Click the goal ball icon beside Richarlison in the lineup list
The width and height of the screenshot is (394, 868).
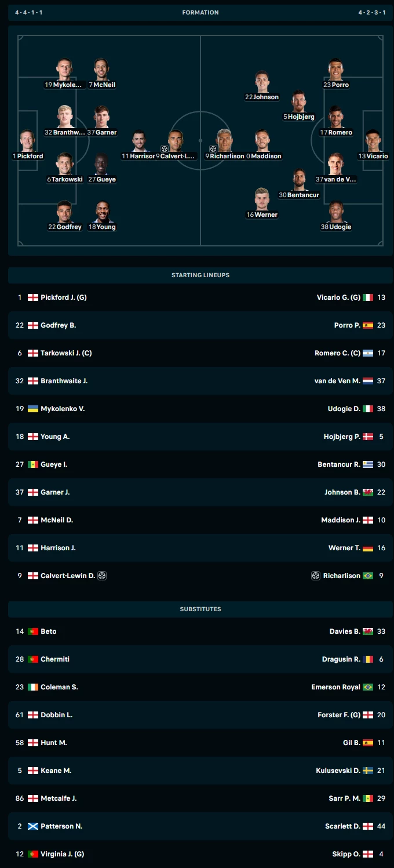click(x=316, y=576)
